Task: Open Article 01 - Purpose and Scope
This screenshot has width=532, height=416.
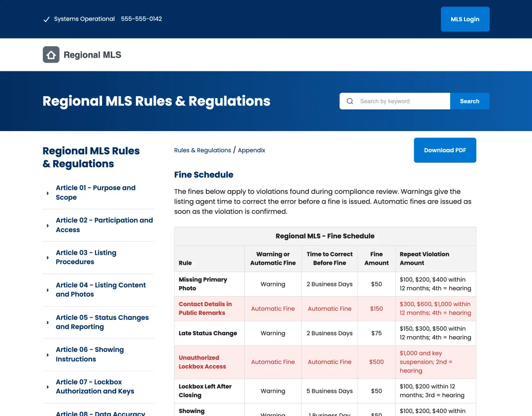Action: click(96, 193)
